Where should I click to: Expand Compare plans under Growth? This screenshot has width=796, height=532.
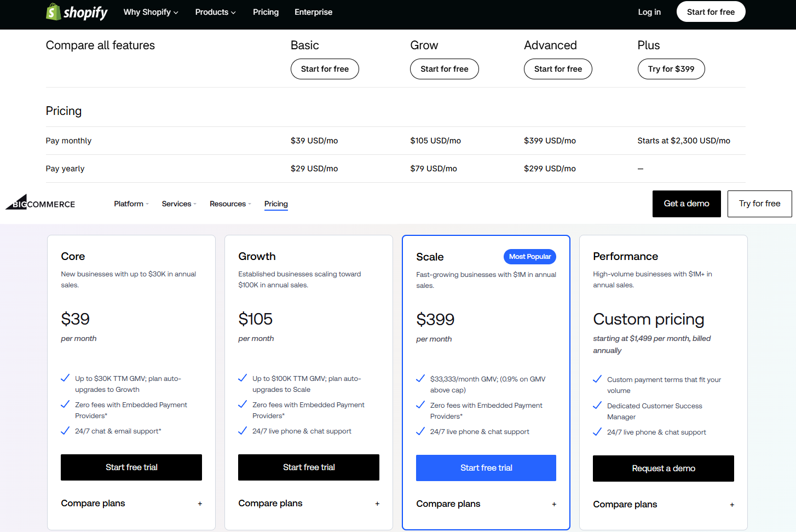pos(309,504)
